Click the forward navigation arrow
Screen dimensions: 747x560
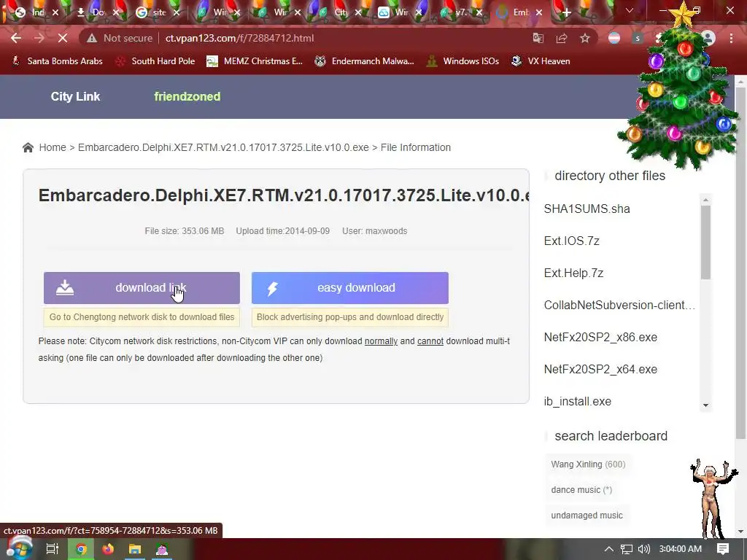point(39,38)
